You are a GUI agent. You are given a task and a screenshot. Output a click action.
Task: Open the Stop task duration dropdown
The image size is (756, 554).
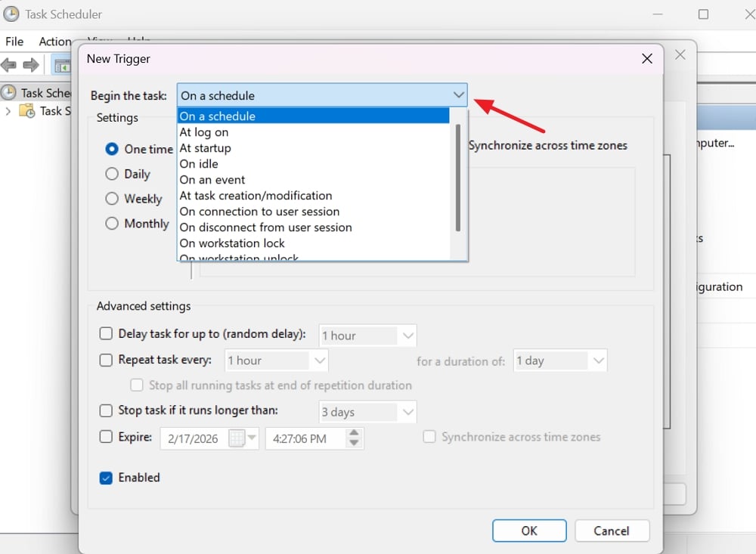tap(407, 411)
